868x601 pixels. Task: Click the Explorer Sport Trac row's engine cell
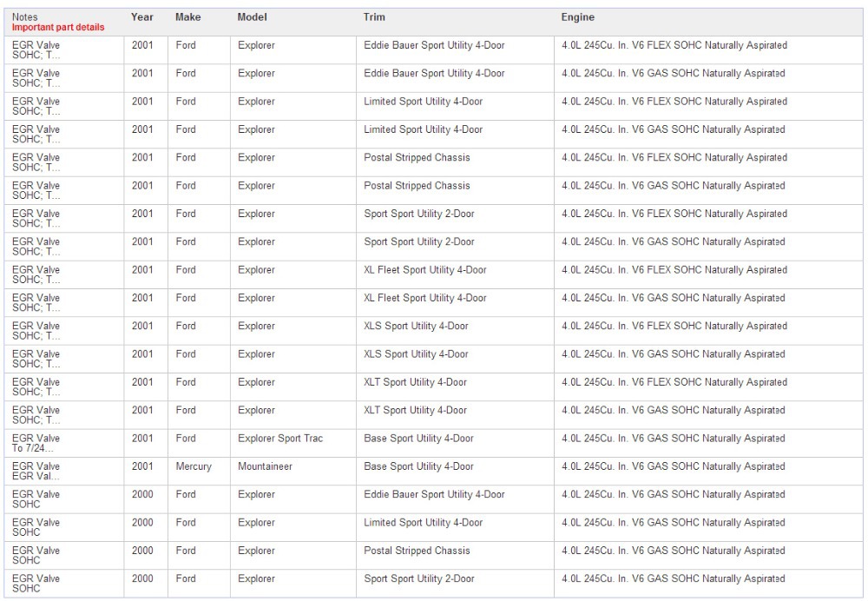[674, 439]
